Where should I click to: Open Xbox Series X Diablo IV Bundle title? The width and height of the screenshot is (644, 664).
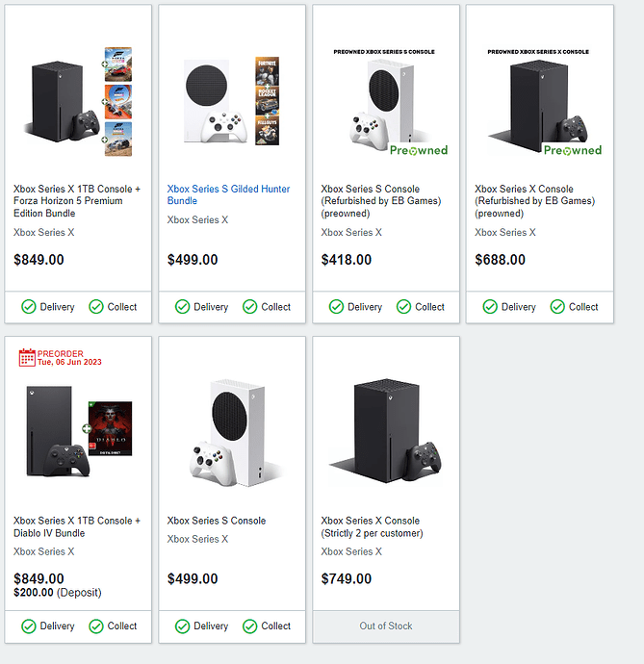[77, 526]
